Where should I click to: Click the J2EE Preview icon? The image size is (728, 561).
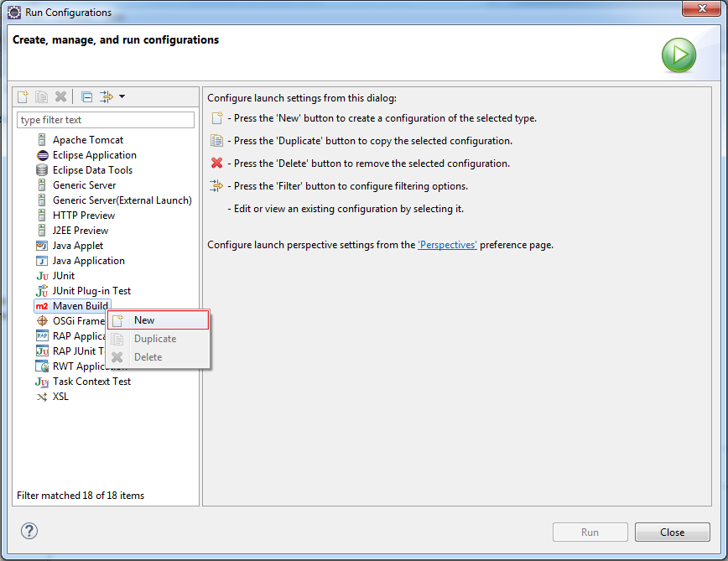[x=42, y=230]
